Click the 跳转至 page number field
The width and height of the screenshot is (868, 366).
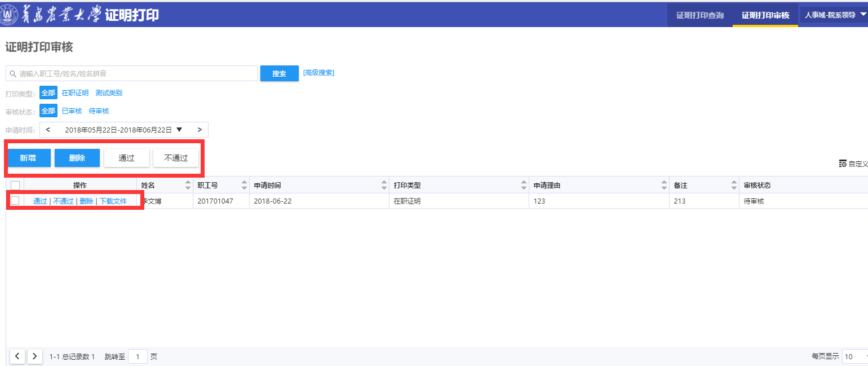tap(138, 356)
